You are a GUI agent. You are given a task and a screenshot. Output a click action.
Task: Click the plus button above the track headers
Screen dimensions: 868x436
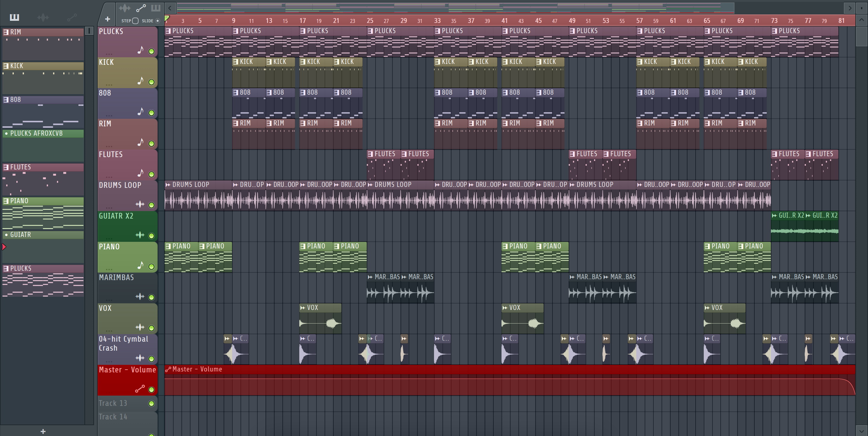pos(108,19)
